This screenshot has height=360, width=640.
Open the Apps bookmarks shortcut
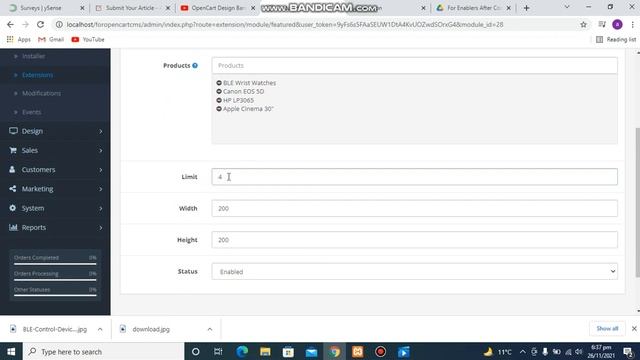tap(19, 39)
